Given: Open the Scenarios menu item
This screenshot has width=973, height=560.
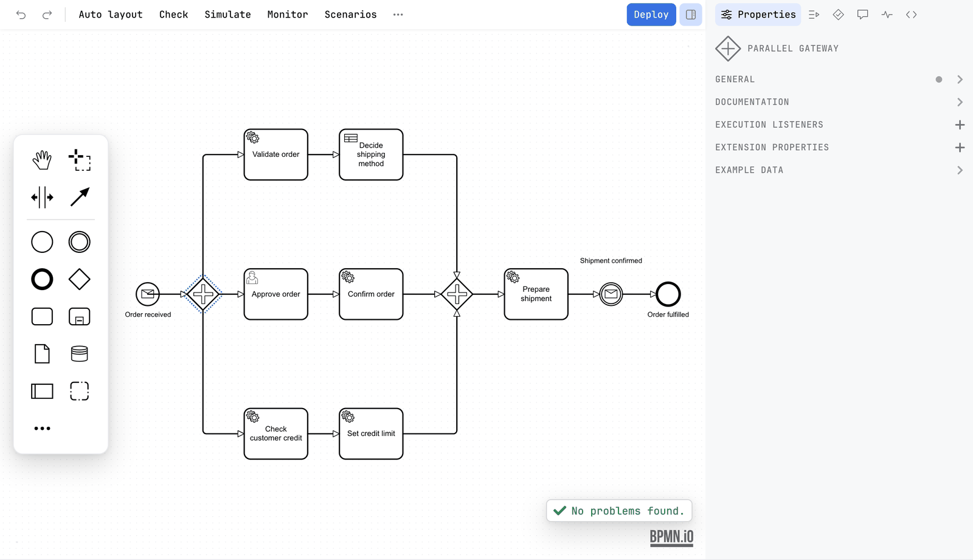Looking at the screenshot, I should 351,15.
